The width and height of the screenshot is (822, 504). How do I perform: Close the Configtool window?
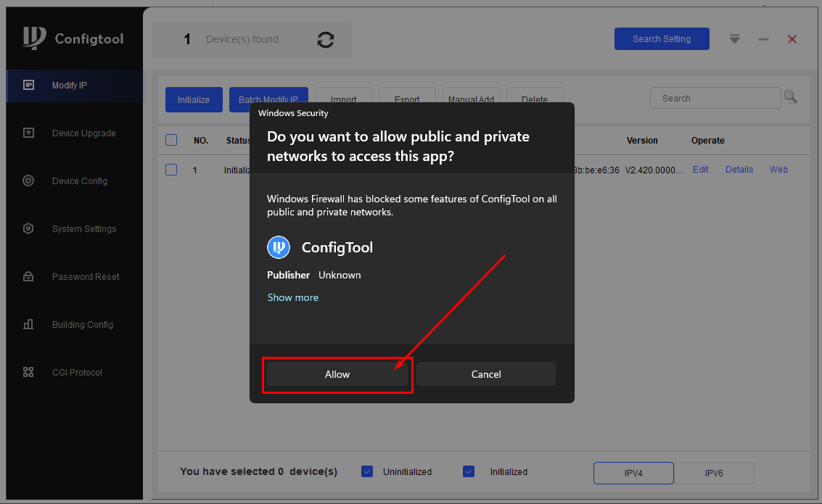[x=792, y=39]
